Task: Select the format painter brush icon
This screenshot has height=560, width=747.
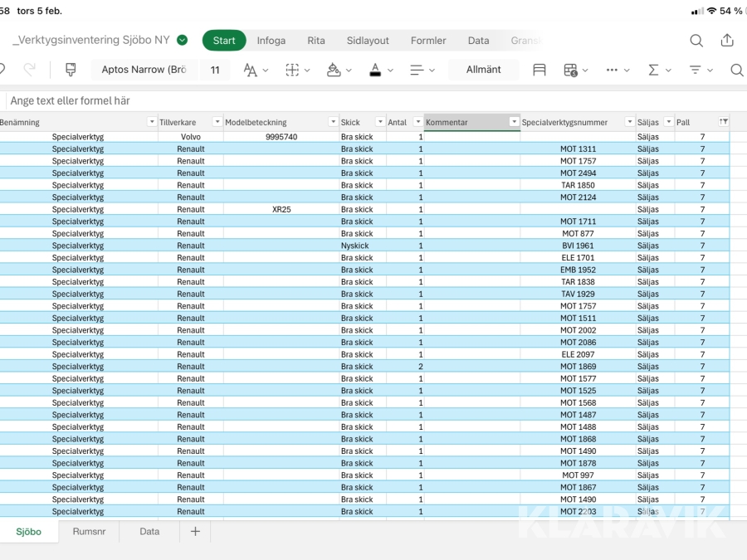Action: (x=71, y=70)
